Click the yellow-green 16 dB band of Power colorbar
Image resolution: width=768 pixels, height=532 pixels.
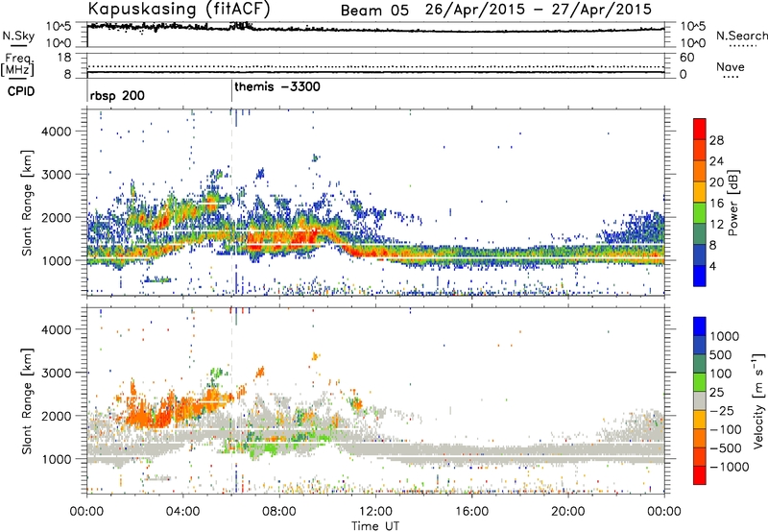pos(700,212)
